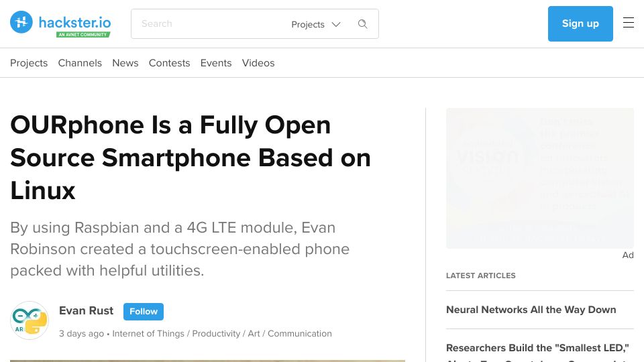Open the Projects nav item
The image size is (644, 362).
[29, 63]
